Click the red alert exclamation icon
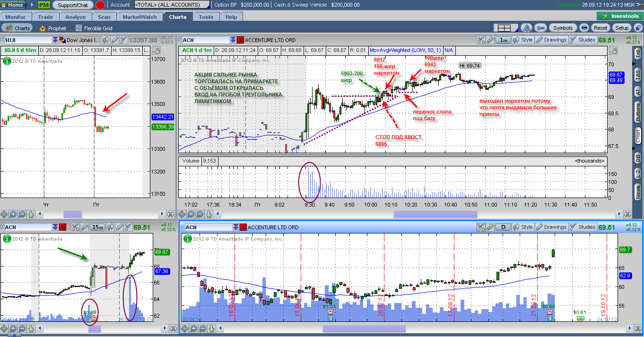Image resolution: width=644 pixels, height=337 pixels. pos(100,5)
